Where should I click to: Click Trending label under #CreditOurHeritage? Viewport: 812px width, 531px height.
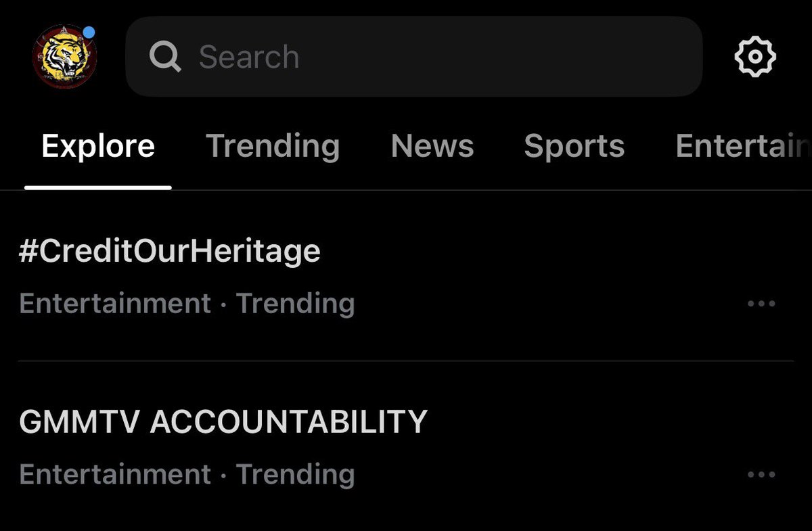(x=295, y=304)
